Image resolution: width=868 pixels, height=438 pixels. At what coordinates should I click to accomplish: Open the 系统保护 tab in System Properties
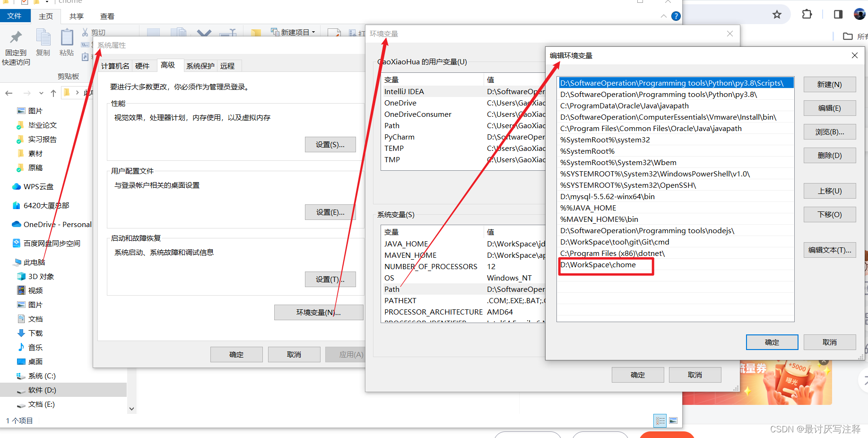tap(200, 66)
